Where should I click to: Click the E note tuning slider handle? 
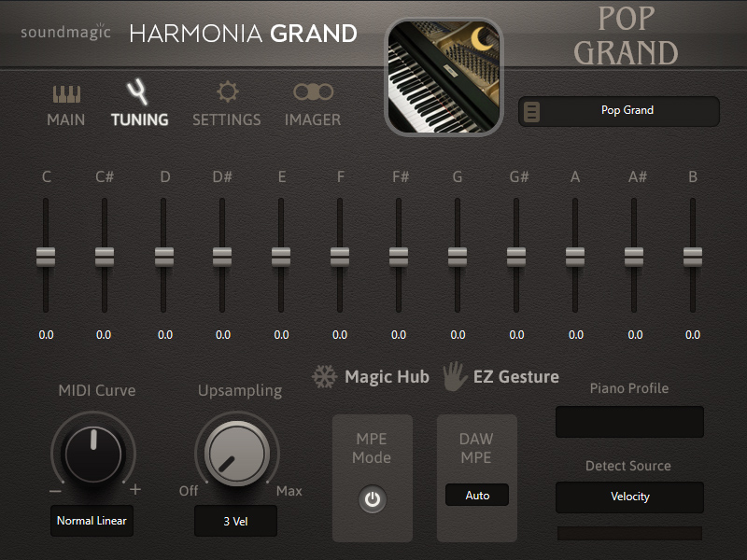pyautogui.click(x=281, y=257)
